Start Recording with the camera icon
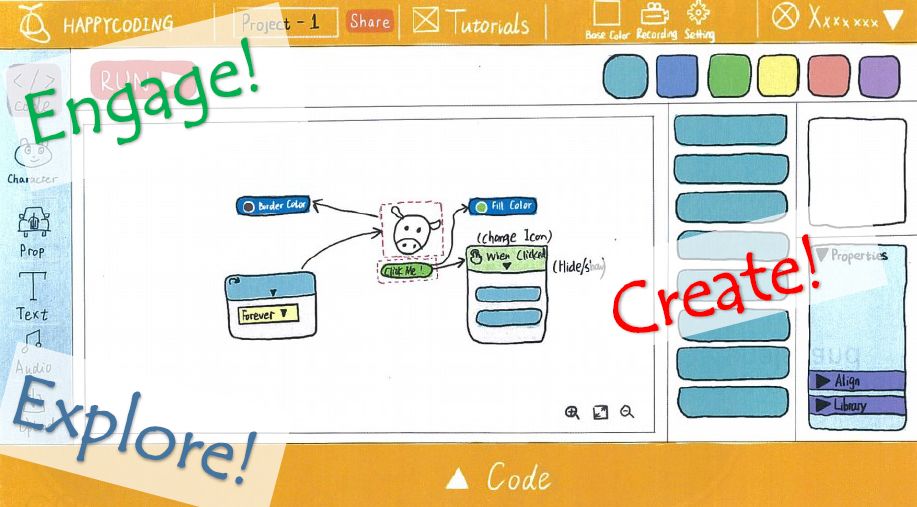Screen dimensions: 917x507 coord(656,21)
